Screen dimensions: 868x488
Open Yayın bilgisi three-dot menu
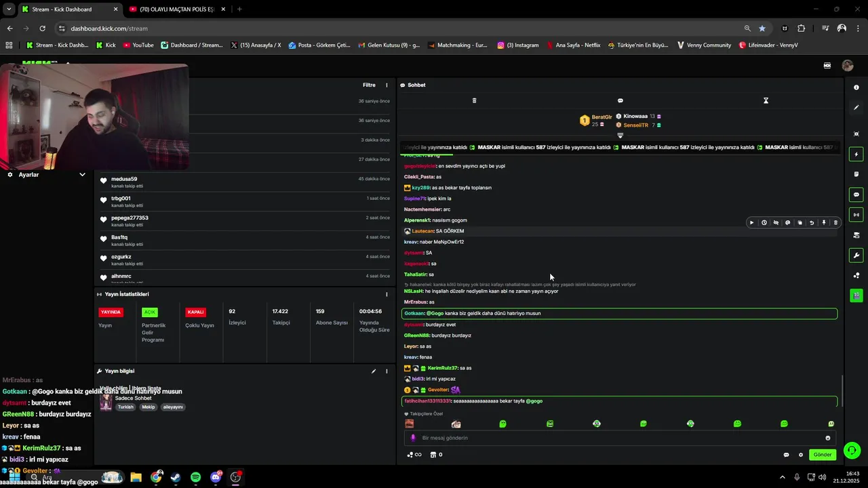coord(387,371)
